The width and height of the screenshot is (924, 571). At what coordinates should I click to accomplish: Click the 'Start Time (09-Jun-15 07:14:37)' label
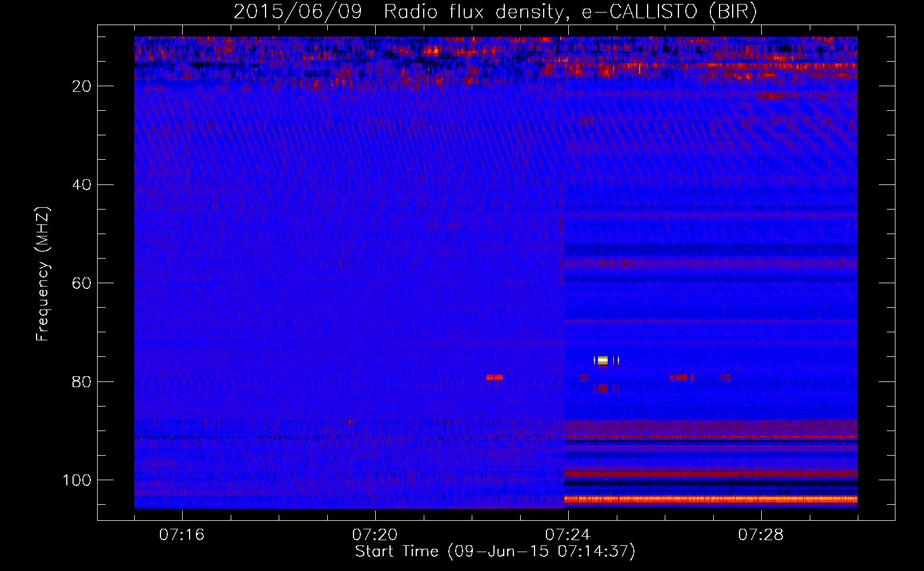pyautogui.click(x=495, y=552)
